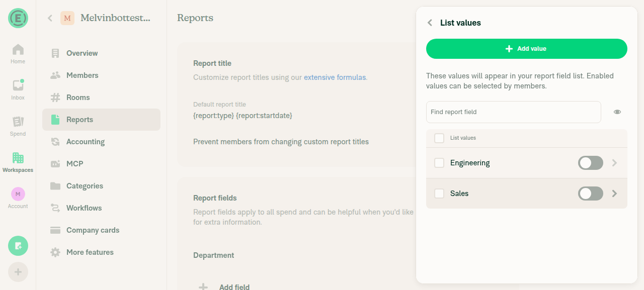Viewport: 644px width, 290px height.
Task: Open the MCP menu item
Action: (x=101, y=164)
